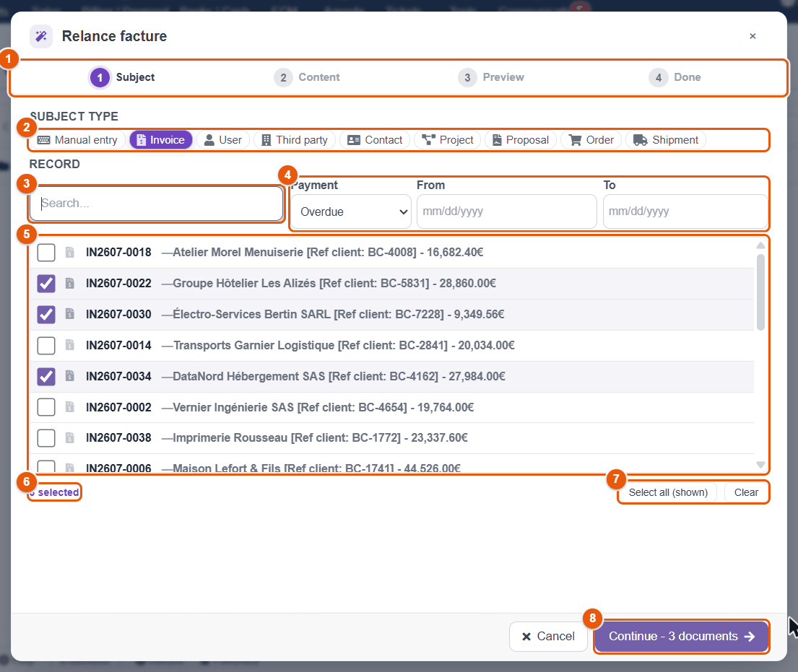
Task: Choose Shipment as subject type
Action: [666, 140]
